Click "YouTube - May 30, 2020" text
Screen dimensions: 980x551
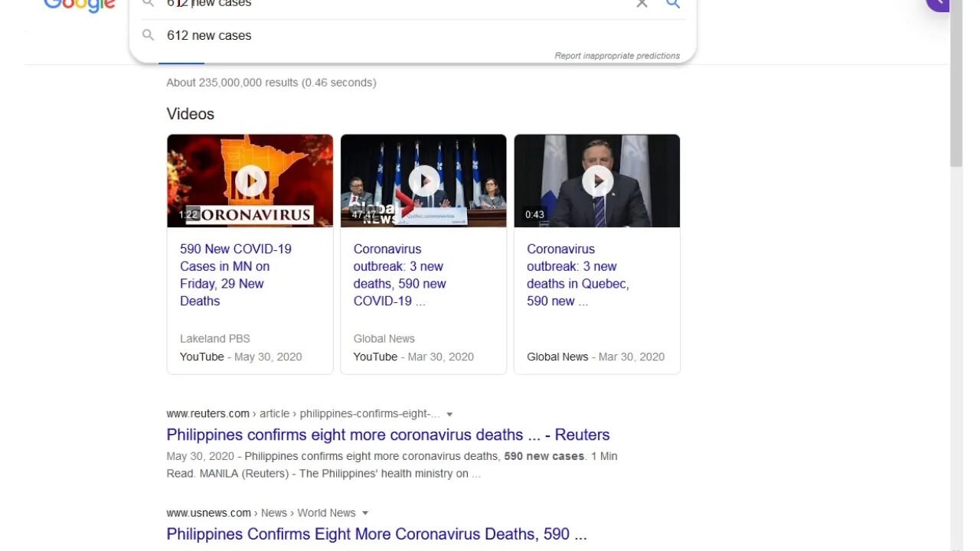coord(241,357)
